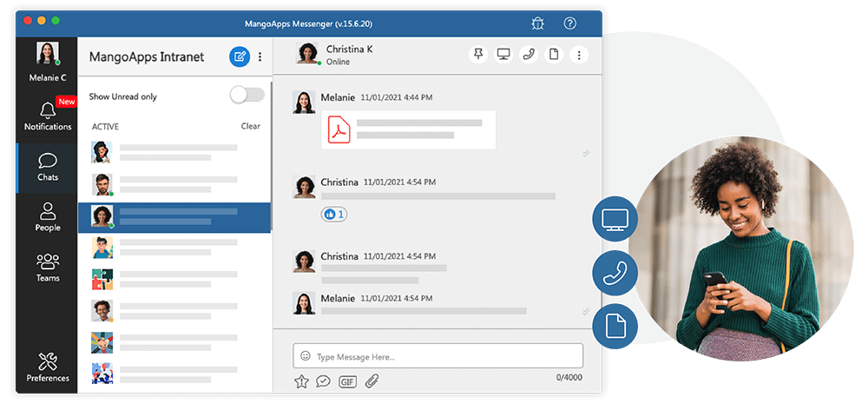The height and width of the screenshot is (404, 868).
Task: Click Melanie C profile avatar
Action: click(48, 53)
